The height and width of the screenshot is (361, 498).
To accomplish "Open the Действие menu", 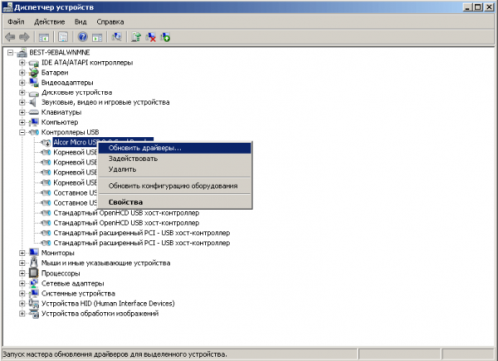I will click(49, 22).
